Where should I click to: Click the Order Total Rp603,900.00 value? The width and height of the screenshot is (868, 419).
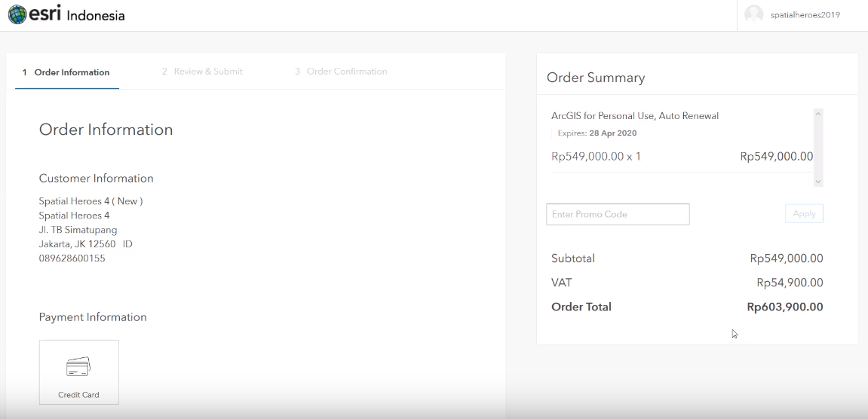(784, 307)
